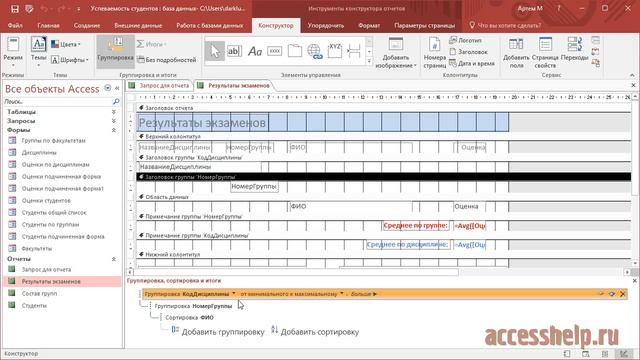Select report Состав групп
Screen dimensions: 640x360
(x=39, y=293)
